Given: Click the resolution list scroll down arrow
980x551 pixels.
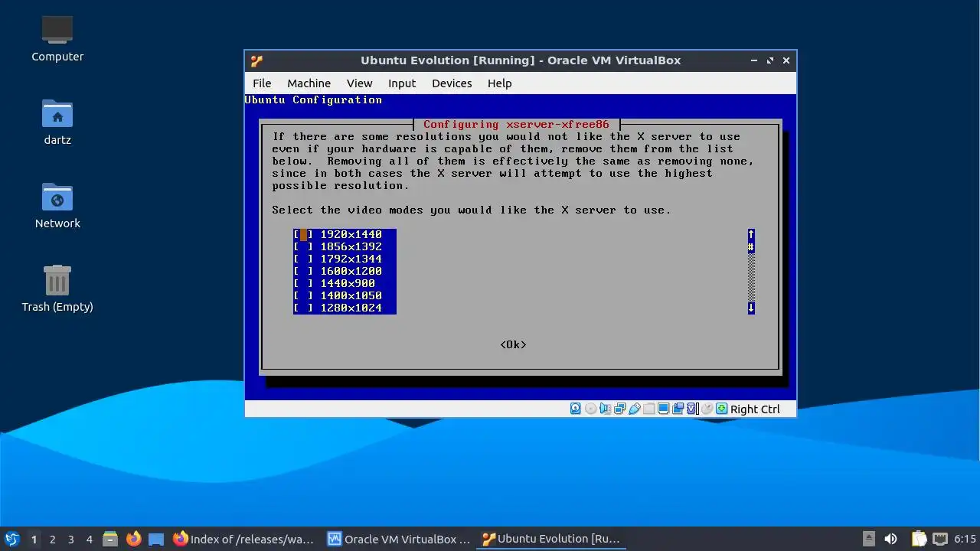Looking at the screenshot, I should (x=751, y=308).
